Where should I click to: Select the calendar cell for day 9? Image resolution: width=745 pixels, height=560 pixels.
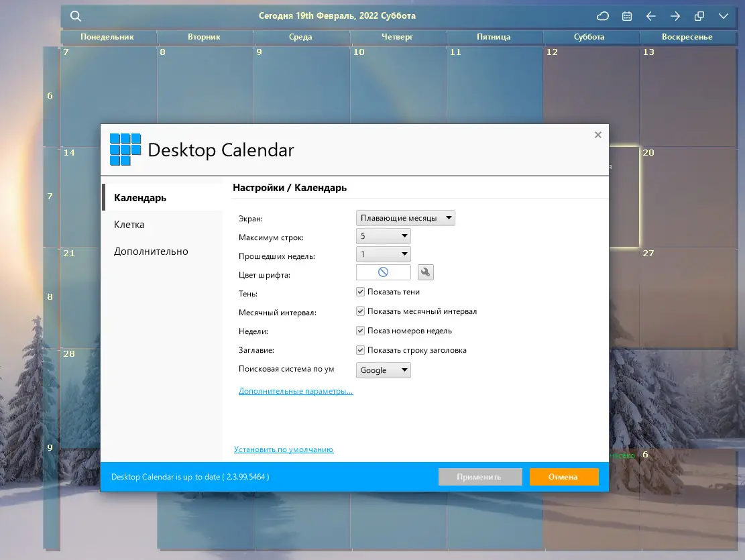click(x=301, y=86)
